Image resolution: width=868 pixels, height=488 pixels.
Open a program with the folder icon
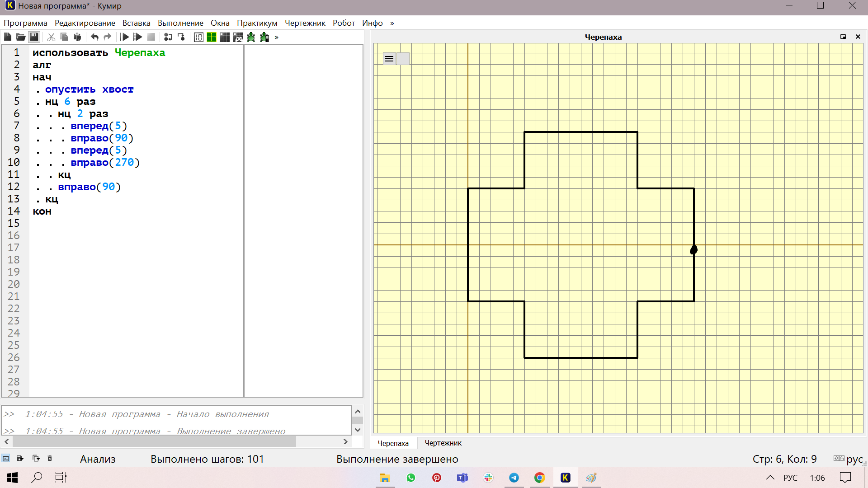tap(20, 37)
